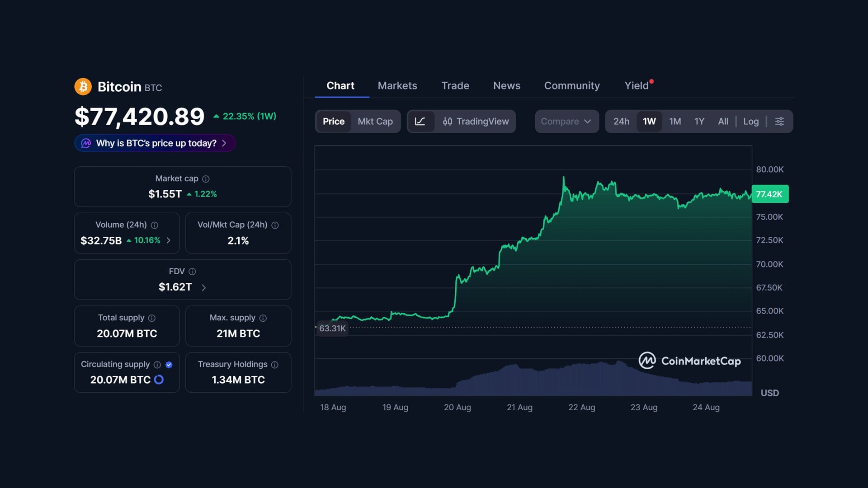Set chart range to 1W
This screenshot has width=868, height=488.
pyautogui.click(x=649, y=122)
